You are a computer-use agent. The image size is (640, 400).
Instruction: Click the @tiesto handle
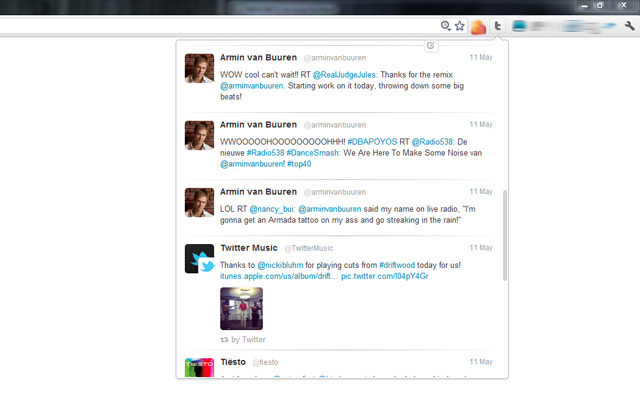tap(265, 362)
